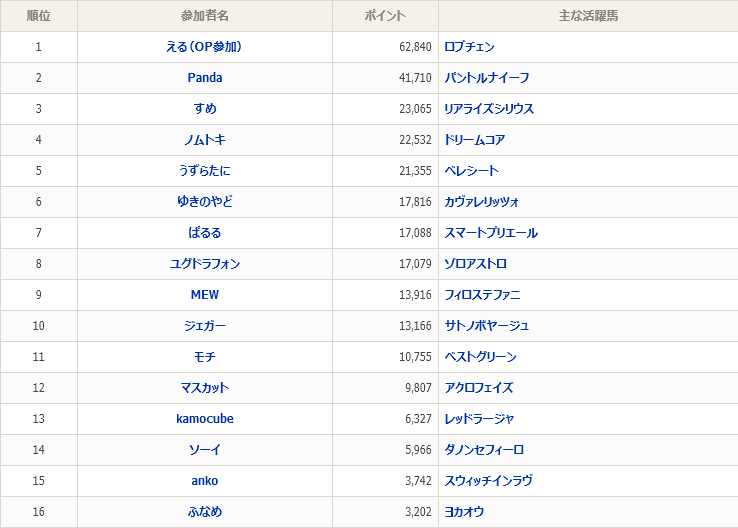
Task: Open participant ソーイ link
Action: [x=205, y=450]
